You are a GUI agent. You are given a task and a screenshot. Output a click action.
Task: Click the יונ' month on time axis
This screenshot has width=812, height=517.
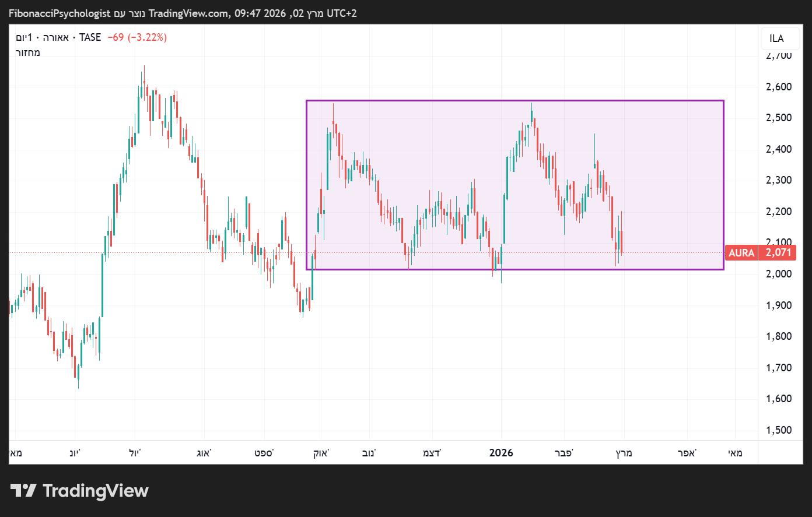75,453
